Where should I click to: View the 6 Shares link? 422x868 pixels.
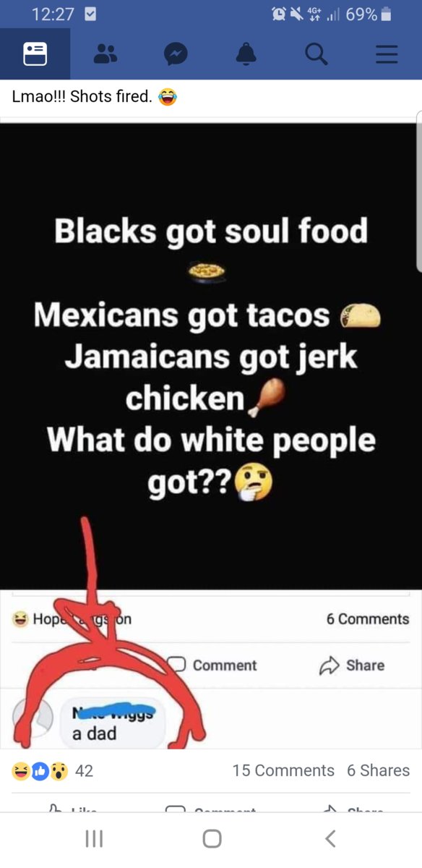[x=378, y=771]
